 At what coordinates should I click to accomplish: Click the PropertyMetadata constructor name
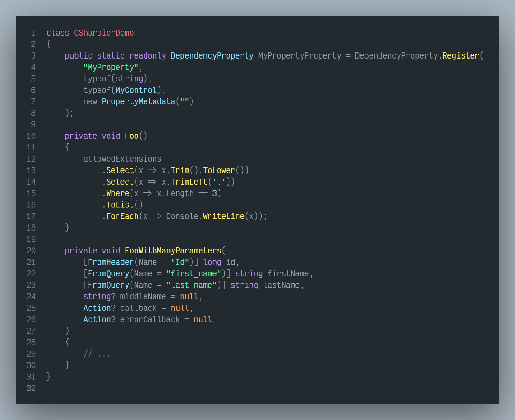coord(138,102)
